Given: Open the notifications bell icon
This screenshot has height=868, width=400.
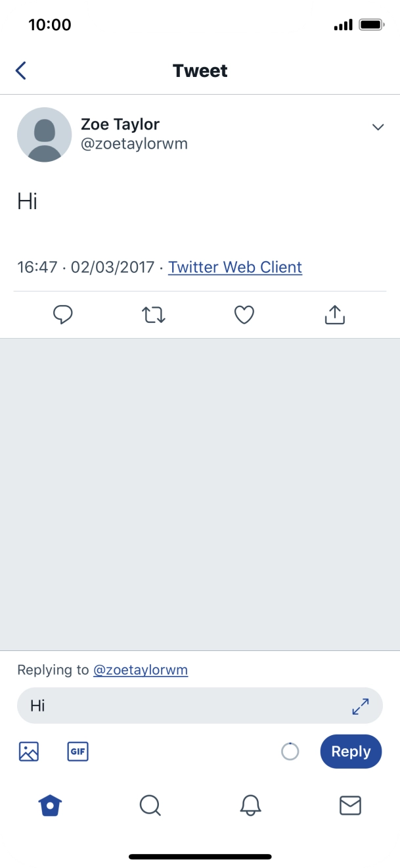Looking at the screenshot, I should click(250, 805).
